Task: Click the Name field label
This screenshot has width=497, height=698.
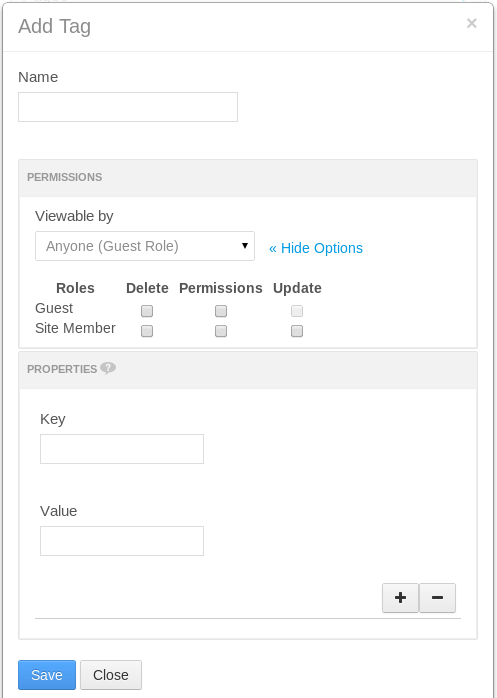Action: [x=38, y=77]
